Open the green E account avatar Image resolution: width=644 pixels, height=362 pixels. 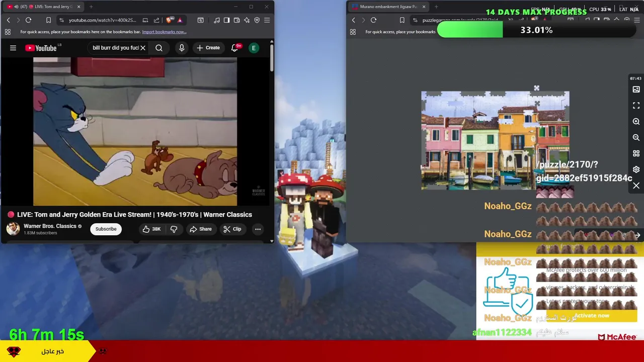(x=254, y=48)
